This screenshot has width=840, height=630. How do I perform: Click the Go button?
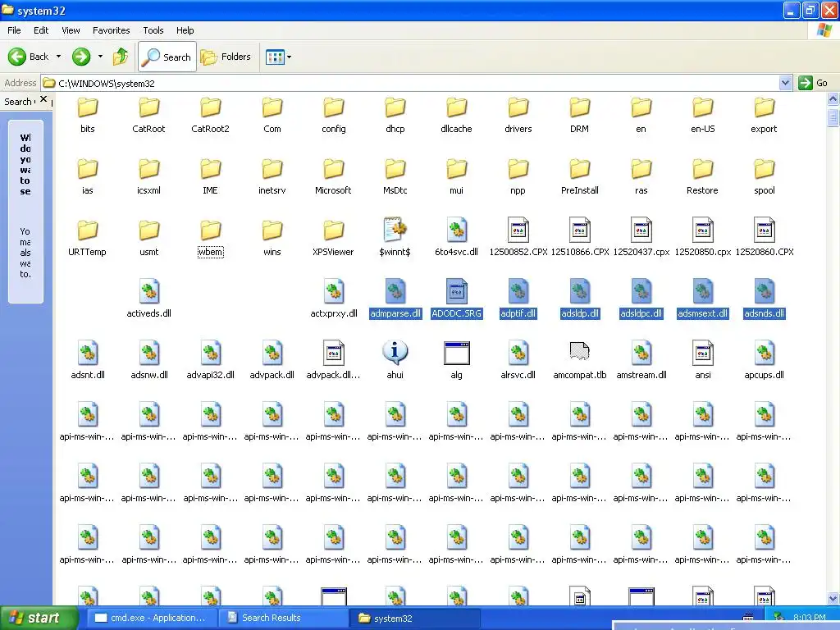813,83
